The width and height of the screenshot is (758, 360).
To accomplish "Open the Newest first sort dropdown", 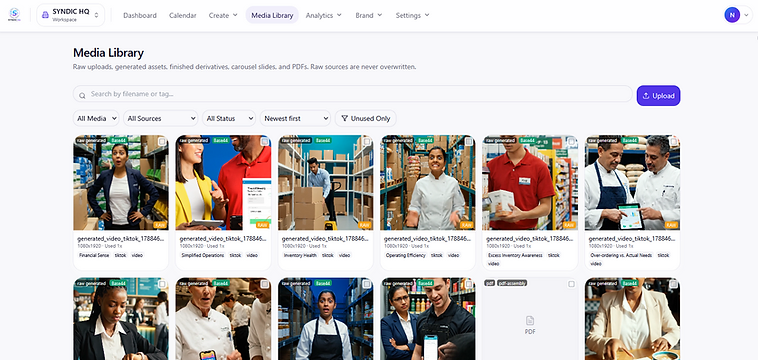I will click(x=295, y=118).
